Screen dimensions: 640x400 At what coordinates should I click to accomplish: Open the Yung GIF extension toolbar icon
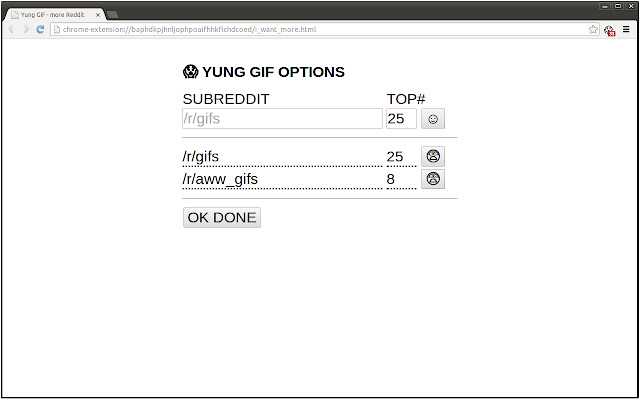(609, 30)
